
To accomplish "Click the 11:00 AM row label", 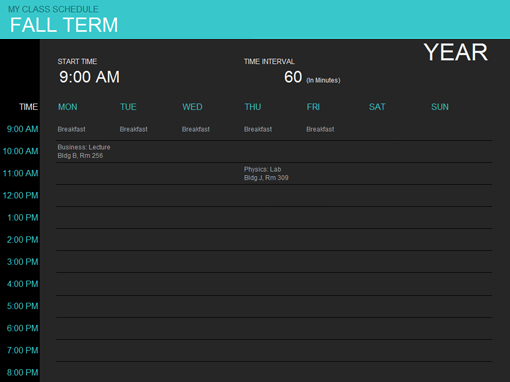I will click(21, 173).
